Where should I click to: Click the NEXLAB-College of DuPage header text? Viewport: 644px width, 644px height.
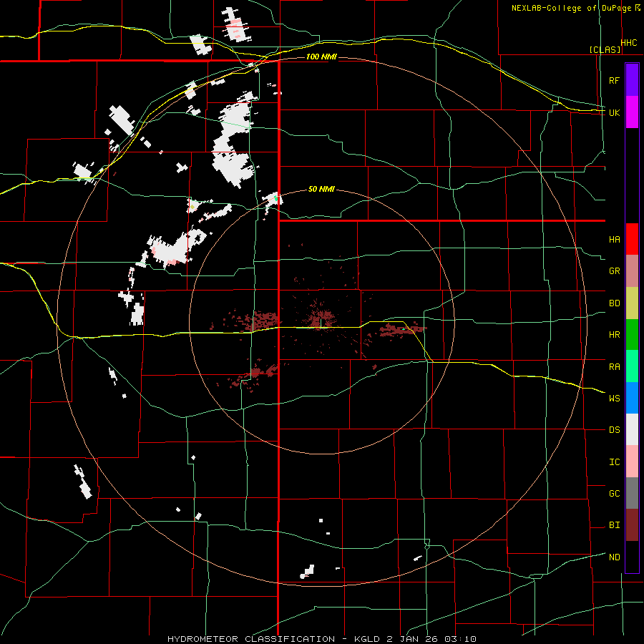(x=571, y=8)
